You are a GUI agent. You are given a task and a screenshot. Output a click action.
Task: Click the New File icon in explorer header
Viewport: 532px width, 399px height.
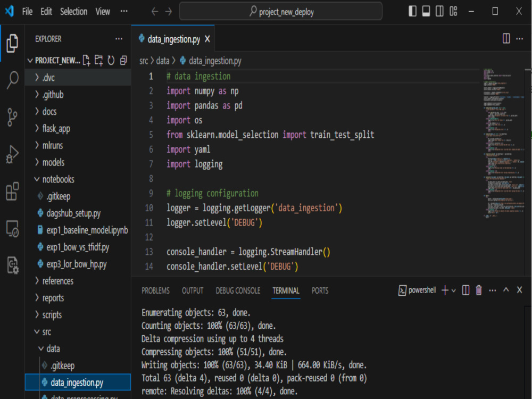point(87,61)
